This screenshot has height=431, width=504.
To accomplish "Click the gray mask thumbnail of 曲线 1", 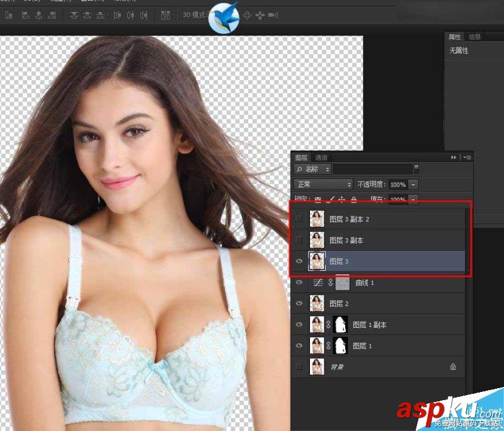I will 342,283.
